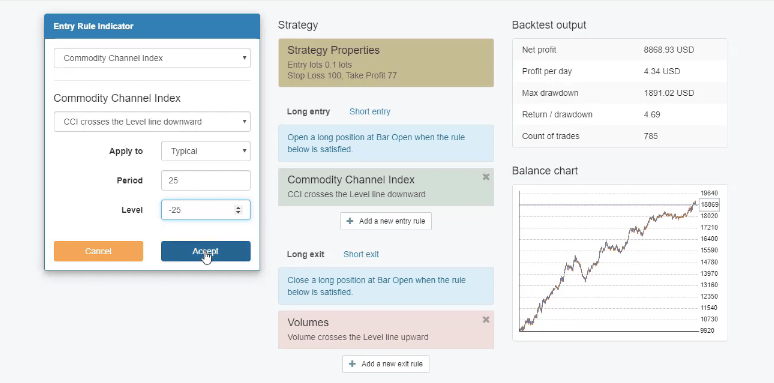Remove the Commodity Channel Index entry rule

(x=486, y=177)
